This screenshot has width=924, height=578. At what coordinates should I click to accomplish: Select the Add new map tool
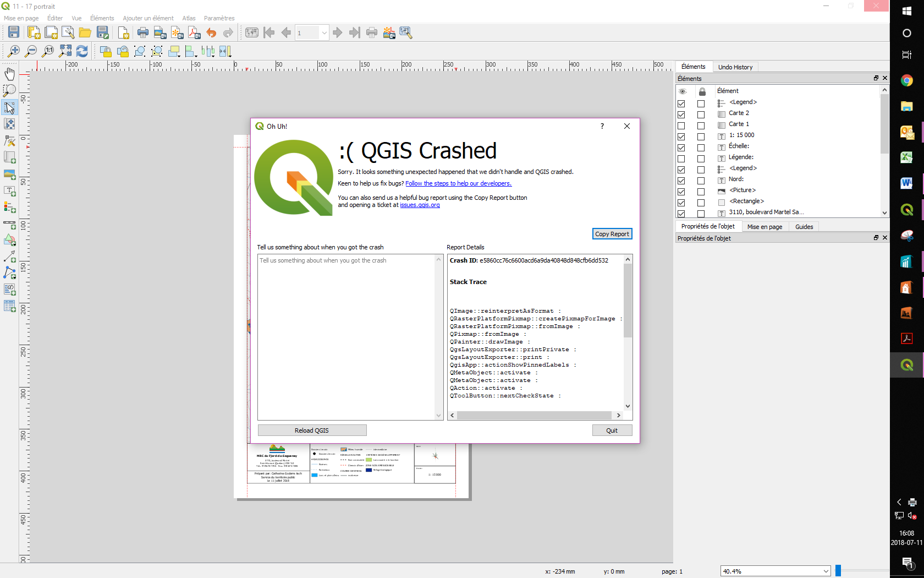click(9, 157)
